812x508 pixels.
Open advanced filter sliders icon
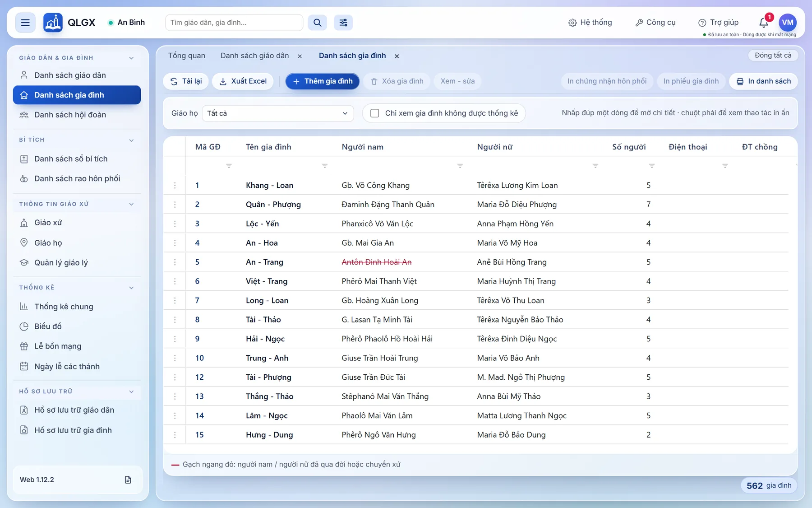[x=343, y=23]
